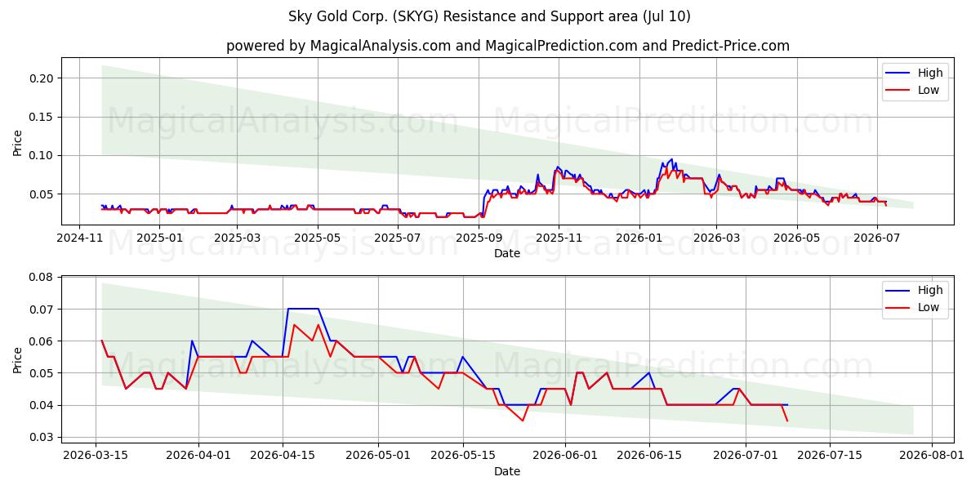Screen dimensions: 980x490
Task: Click the '2025-05' tick label
Action: coord(317,238)
